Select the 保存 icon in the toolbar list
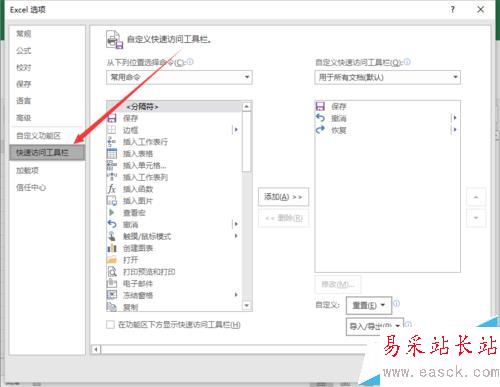 click(x=320, y=106)
